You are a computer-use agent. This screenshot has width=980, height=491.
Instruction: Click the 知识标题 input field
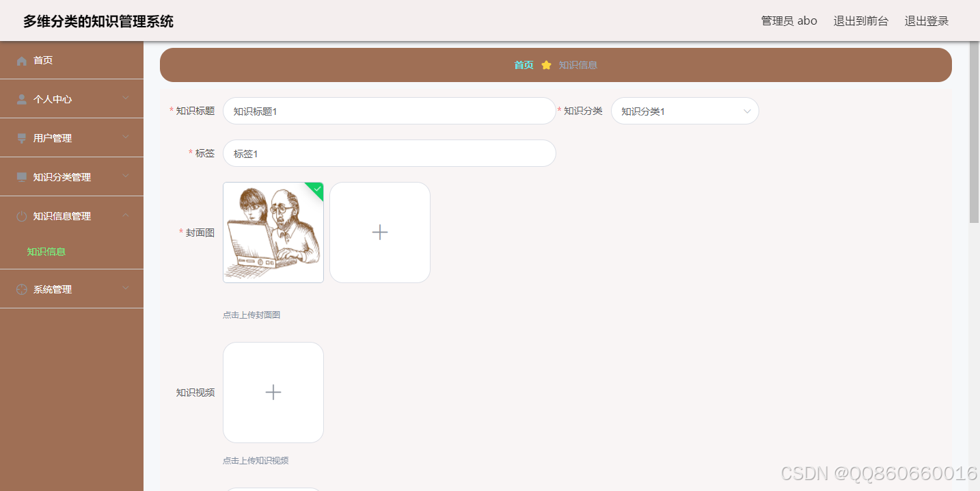click(x=390, y=110)
